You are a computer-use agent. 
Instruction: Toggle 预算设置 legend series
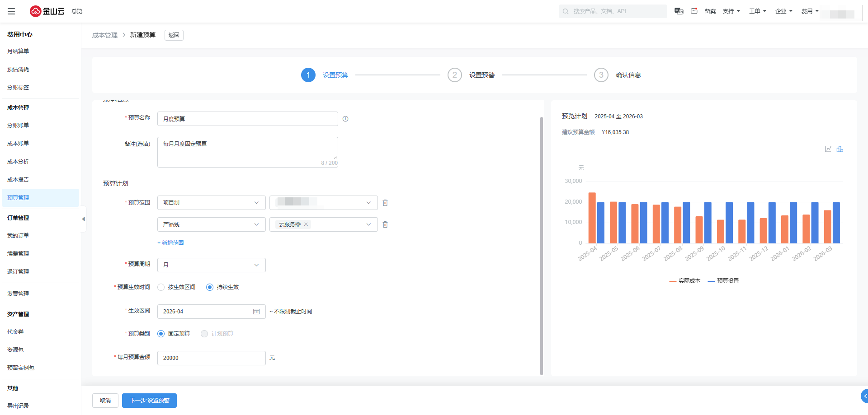click(723, 281)
